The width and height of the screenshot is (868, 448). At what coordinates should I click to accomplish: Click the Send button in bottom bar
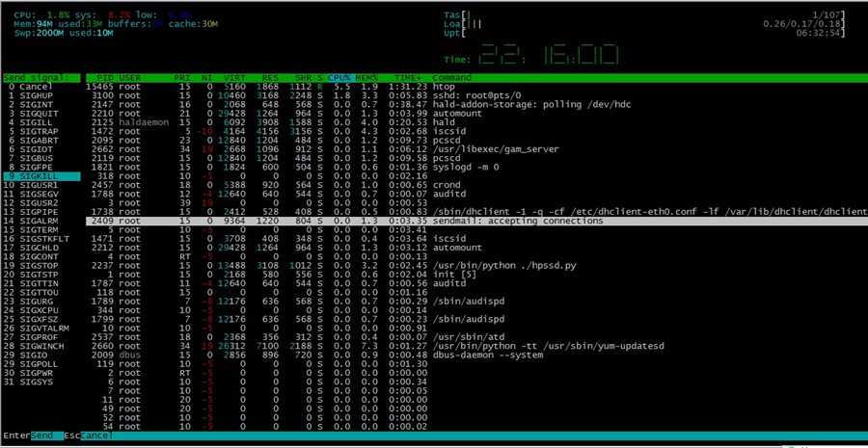click(42, 435)
